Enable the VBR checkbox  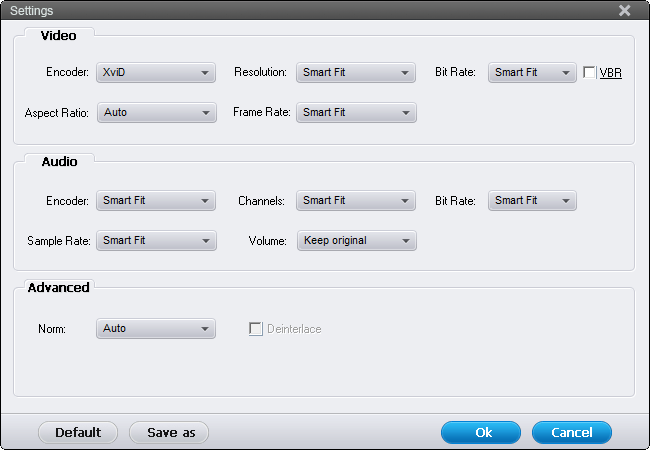point(589,73)
